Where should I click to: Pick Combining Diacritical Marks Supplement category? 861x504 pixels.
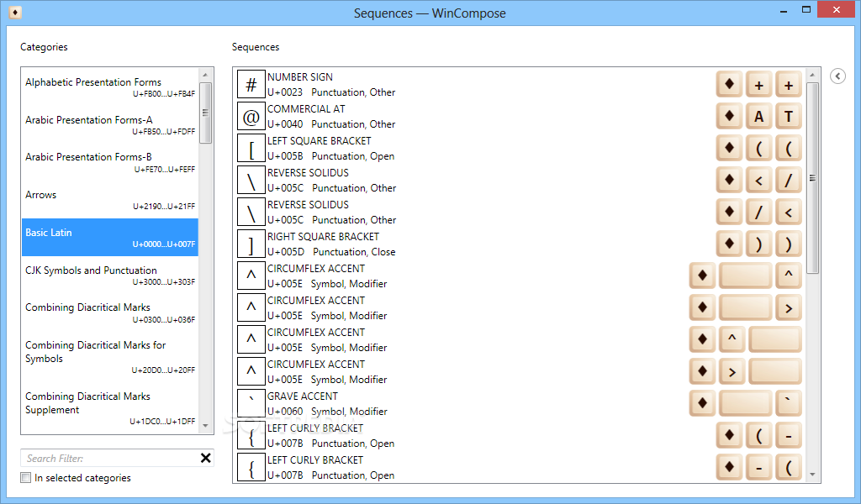(110, 408)
